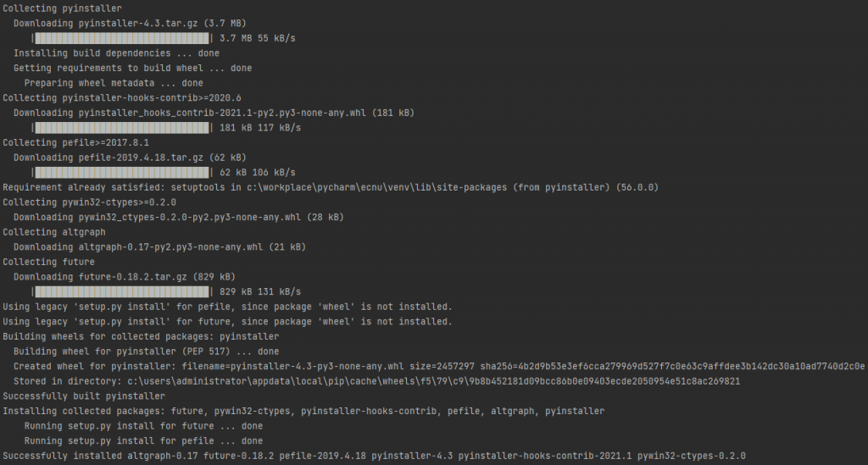This screenshot has height=465, width=868.
Task: Click 'Running setup.py install for future' line
Action: tap(144, 426)
